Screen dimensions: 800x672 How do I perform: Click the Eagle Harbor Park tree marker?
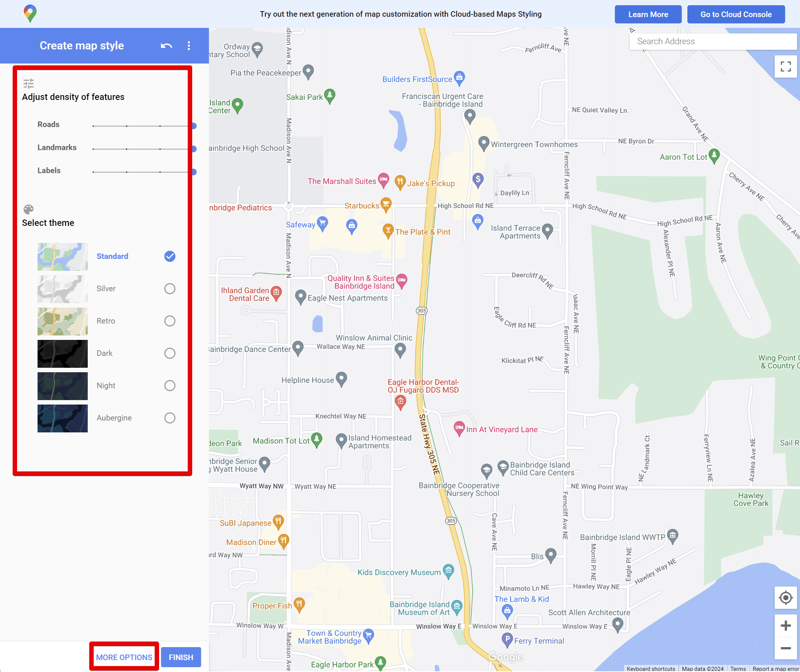(x=381, y=663)
